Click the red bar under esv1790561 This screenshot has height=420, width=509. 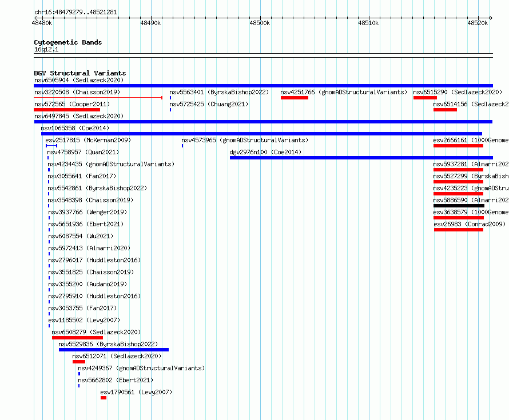(x=104, y=398)
